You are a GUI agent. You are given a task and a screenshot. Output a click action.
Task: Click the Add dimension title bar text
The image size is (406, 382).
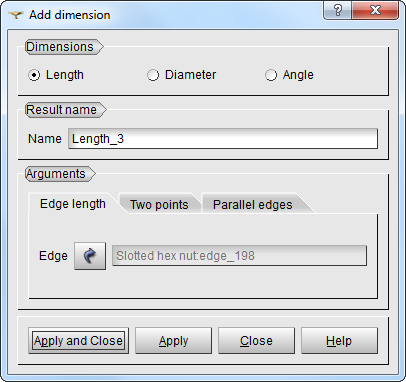(70, 15)
